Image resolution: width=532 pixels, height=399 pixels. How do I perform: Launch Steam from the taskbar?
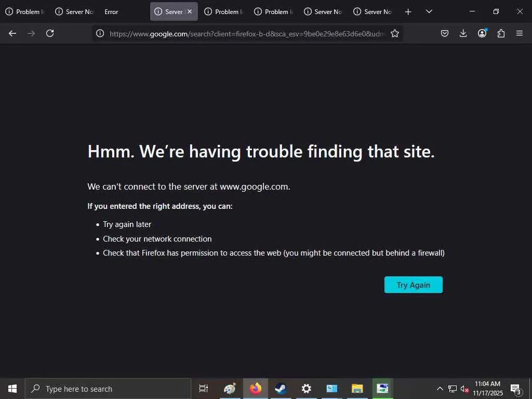click(281, 389)
